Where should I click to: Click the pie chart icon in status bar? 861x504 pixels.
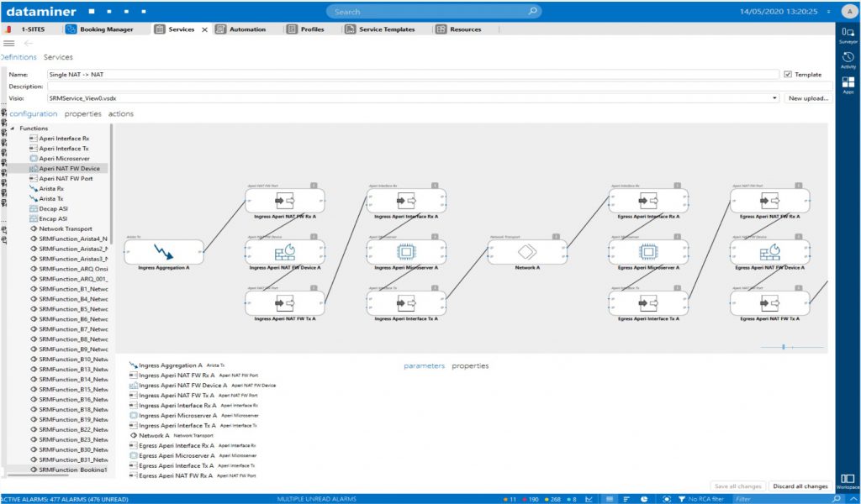pos(644,499)
